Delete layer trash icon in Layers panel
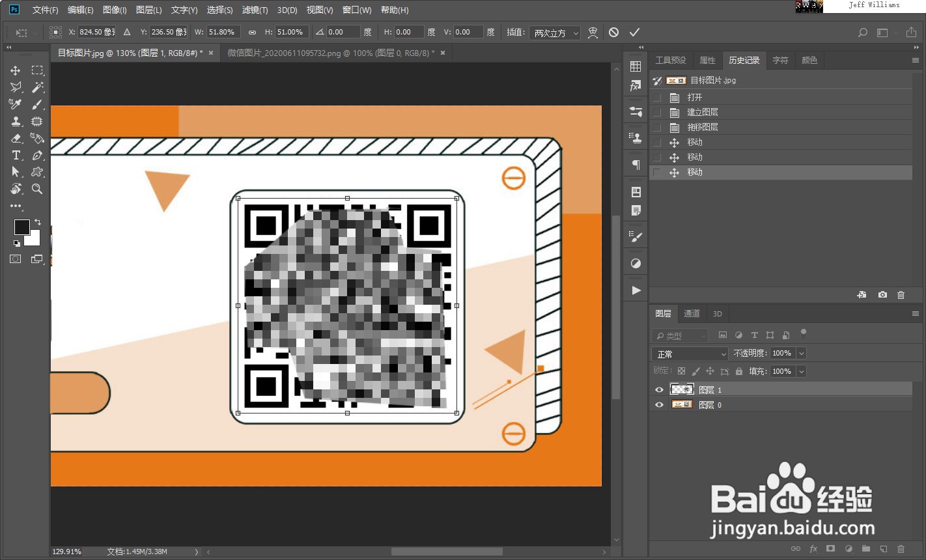 901,549
